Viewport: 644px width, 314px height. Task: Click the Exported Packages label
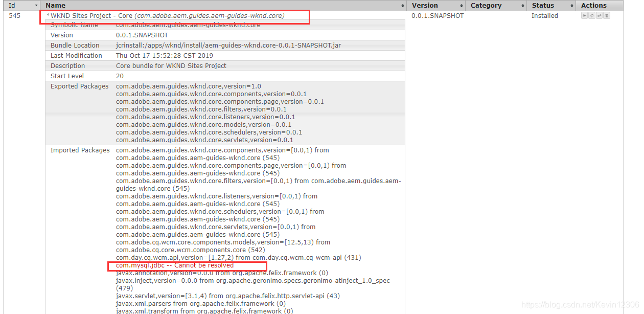[x=80, y=86]
